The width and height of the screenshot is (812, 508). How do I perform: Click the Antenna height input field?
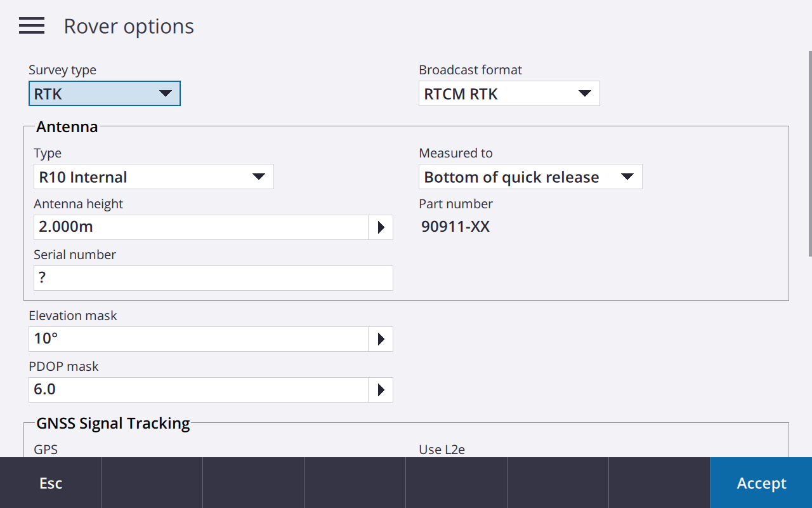(x=200, y=227)
